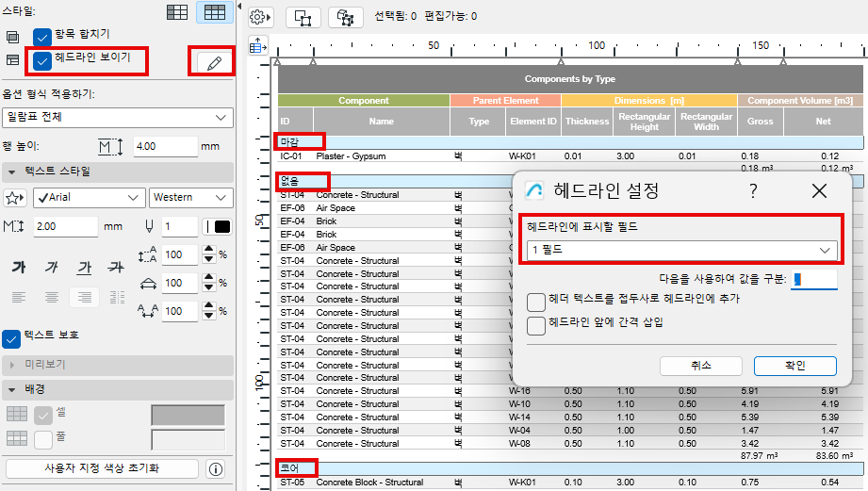Screen dimensions: 868x491
Task: Click the info icon beside color reset
Action: pos(215,468)
